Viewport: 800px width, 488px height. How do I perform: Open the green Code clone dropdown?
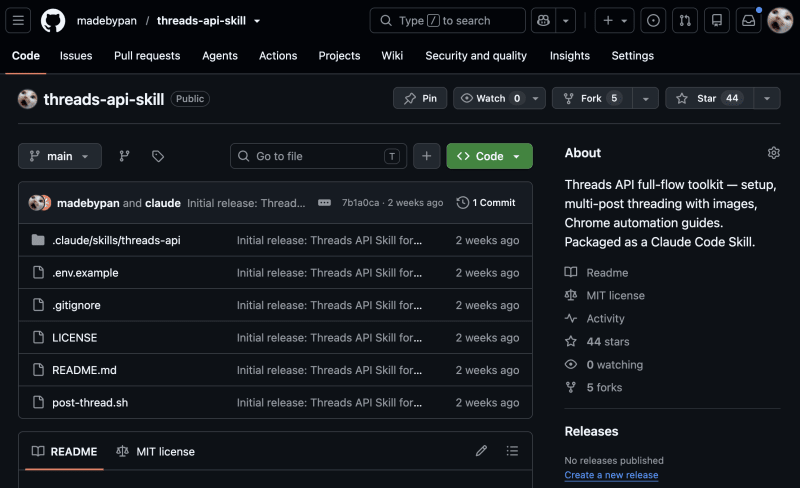click(x=489, y=156)
